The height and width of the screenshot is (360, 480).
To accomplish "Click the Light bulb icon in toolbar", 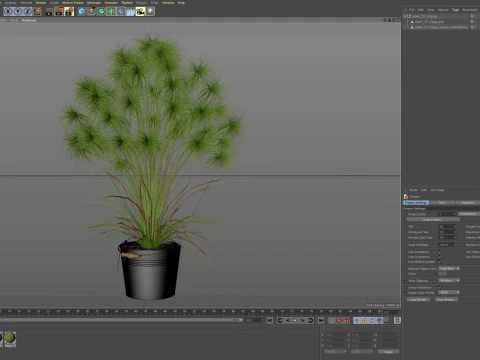I will click(150, 12).
